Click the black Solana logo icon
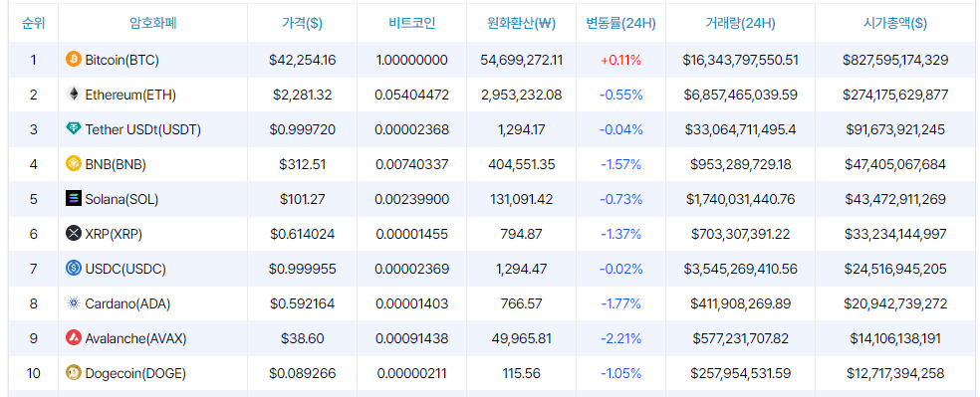This screenshot has width=980, height=397. (x=74, y=199)
